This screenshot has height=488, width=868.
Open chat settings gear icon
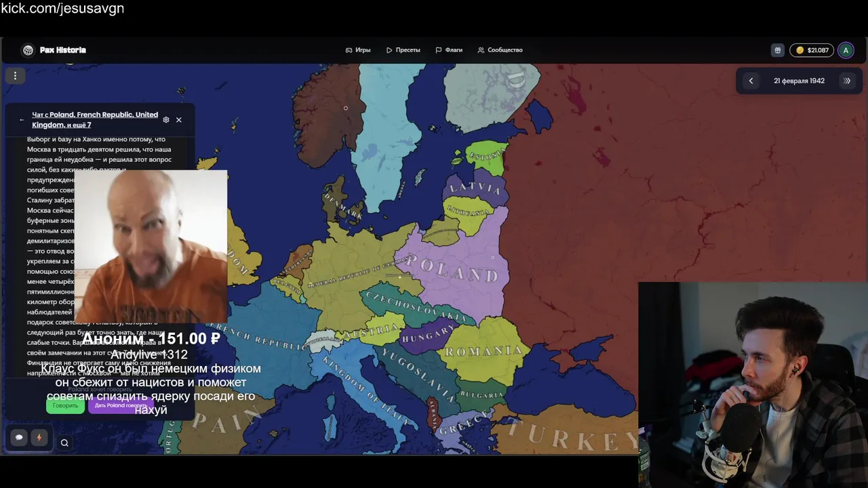(x=166, y=120)
